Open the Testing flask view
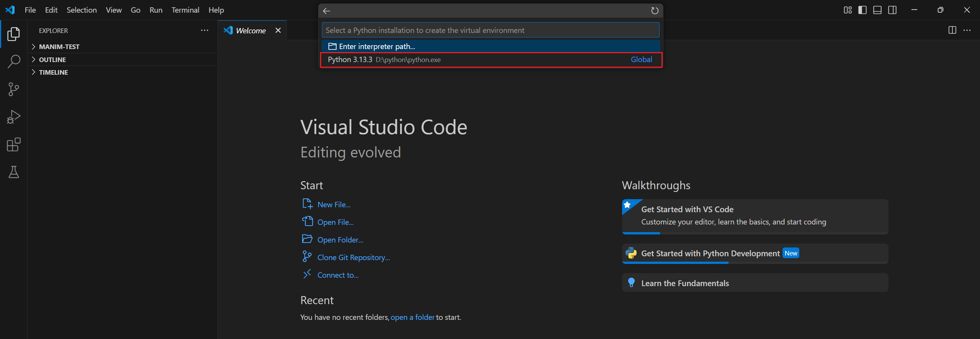This screenshot has width=980, height=339. pyautogui.click(x=13, y=172)
